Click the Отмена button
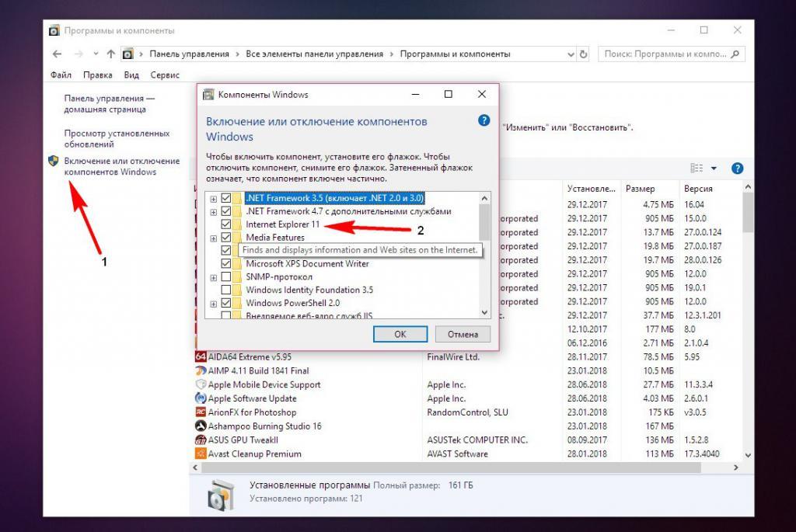This screenshot has width=796, height=532. (x=463, y=334)
